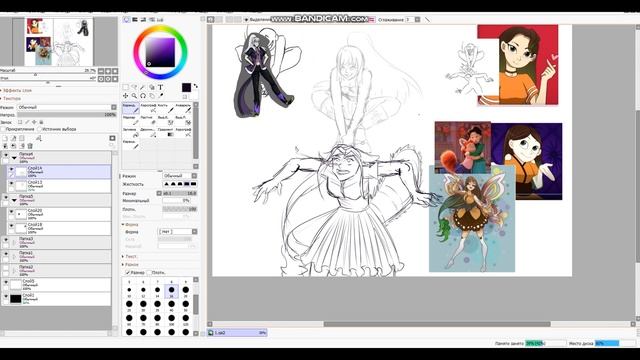Choose the Карандаш pencil brush in the top row
Viewport: 640px width, 360px height.
tap(131, 108)
